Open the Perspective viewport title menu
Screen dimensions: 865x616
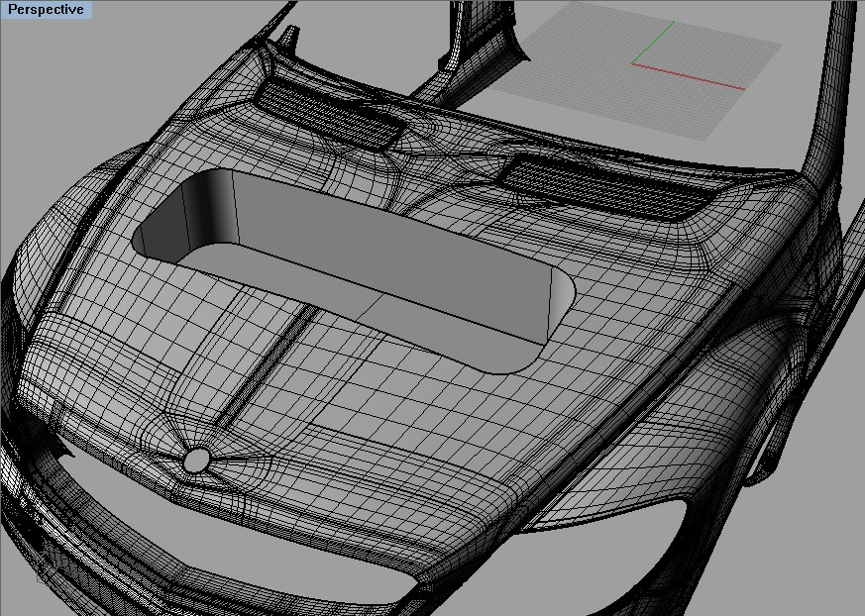pyautogui.click(x=46, y=9)
